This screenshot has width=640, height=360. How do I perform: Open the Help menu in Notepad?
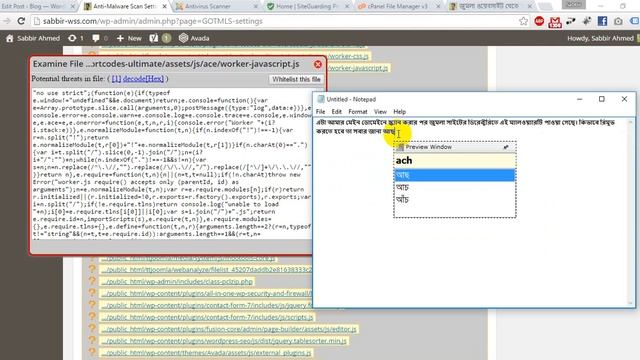pos(399,111)
